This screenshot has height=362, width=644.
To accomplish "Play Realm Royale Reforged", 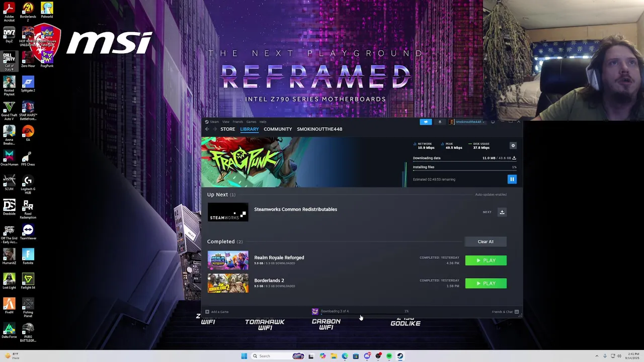I will tap(486, 260).
